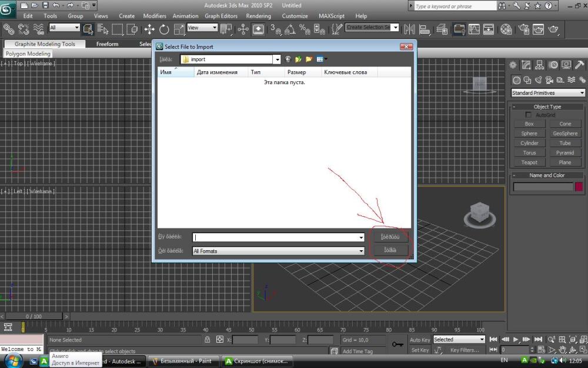
Task: Toggle the Auto Key button
Action: coord(420,340)
